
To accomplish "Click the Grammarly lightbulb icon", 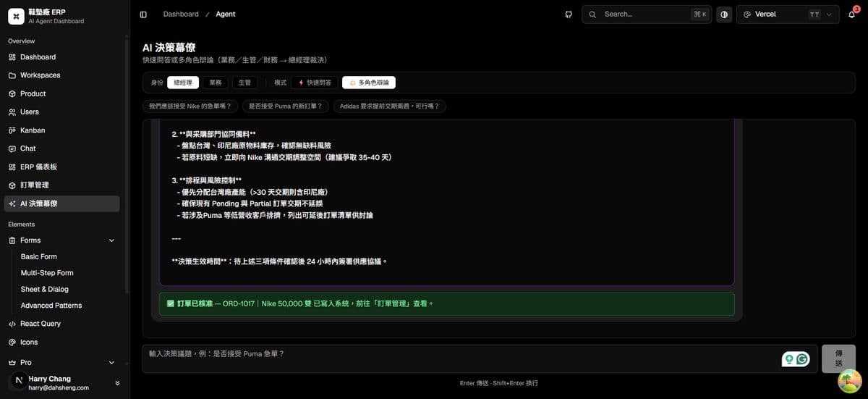I will pyautogui.click(x=789, y=359).
